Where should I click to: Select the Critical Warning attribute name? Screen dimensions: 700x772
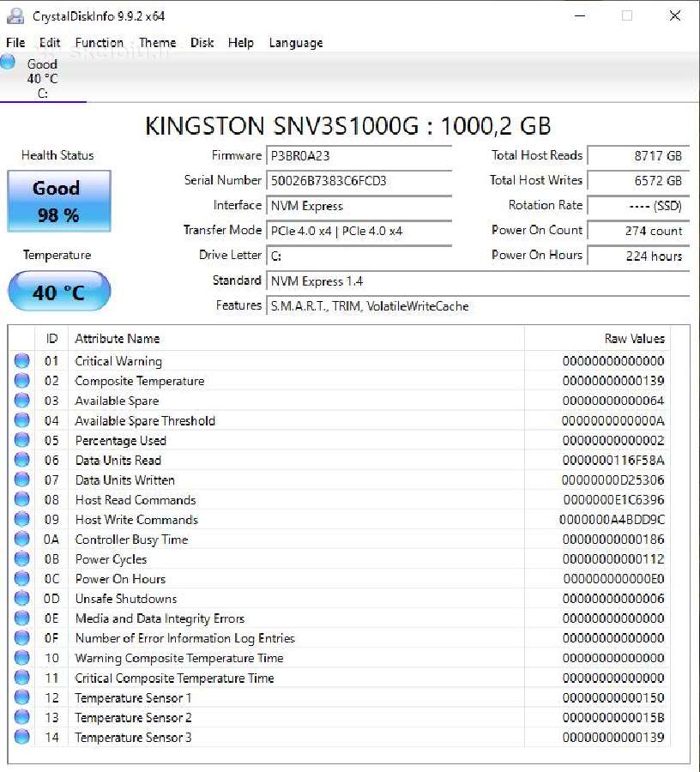(x=118, y=361)
